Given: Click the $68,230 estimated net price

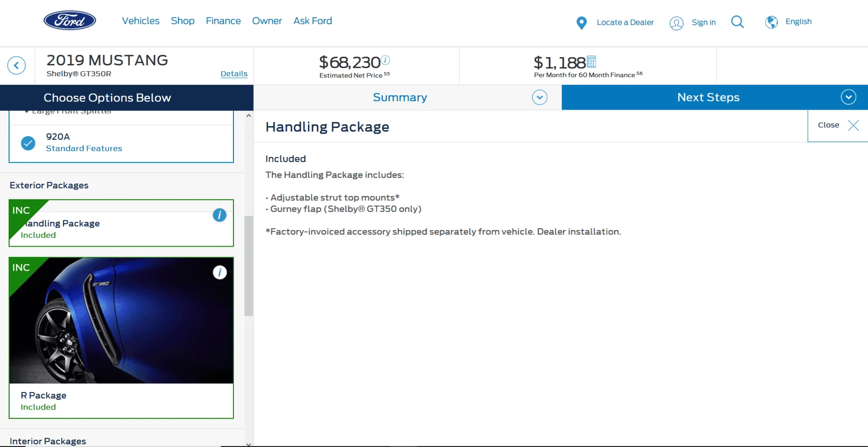Looking at the screenshot, I should (x=349, y=62).
